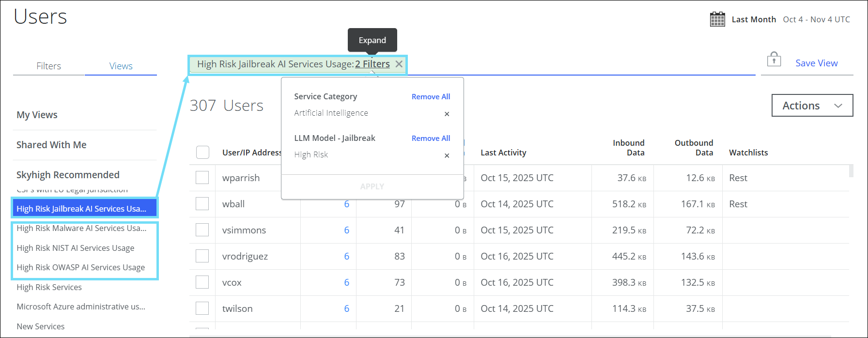
Task: Open the Actions dropdown menu
Action: 812,106
